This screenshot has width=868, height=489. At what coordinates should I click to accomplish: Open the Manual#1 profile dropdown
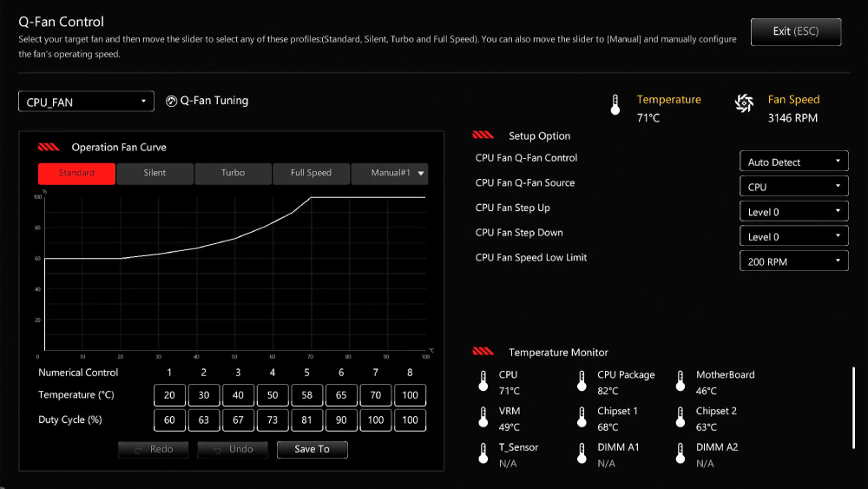click(x=390, y=174)
